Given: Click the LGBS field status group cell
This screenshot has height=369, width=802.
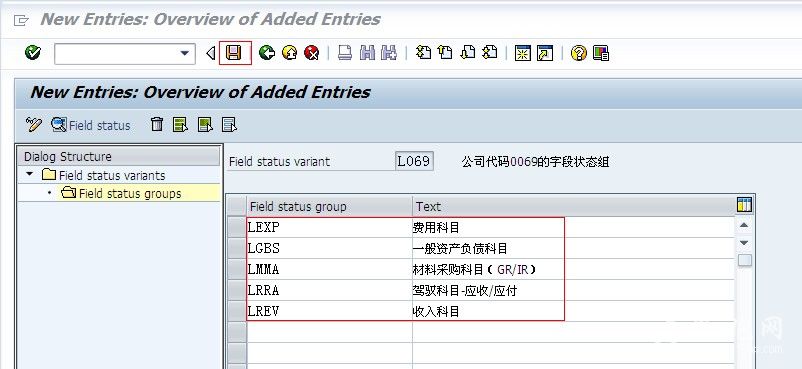Looking at the screenshot, I should pyautogui.click(x=329, y=248).
